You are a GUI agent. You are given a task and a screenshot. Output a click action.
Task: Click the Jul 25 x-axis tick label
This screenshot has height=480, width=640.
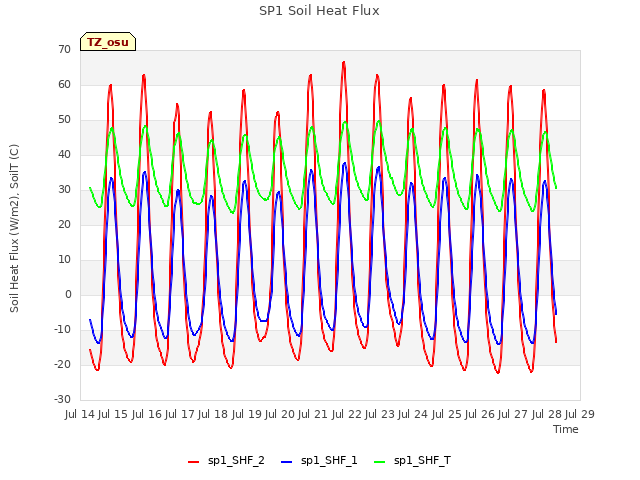pos(447,414)
